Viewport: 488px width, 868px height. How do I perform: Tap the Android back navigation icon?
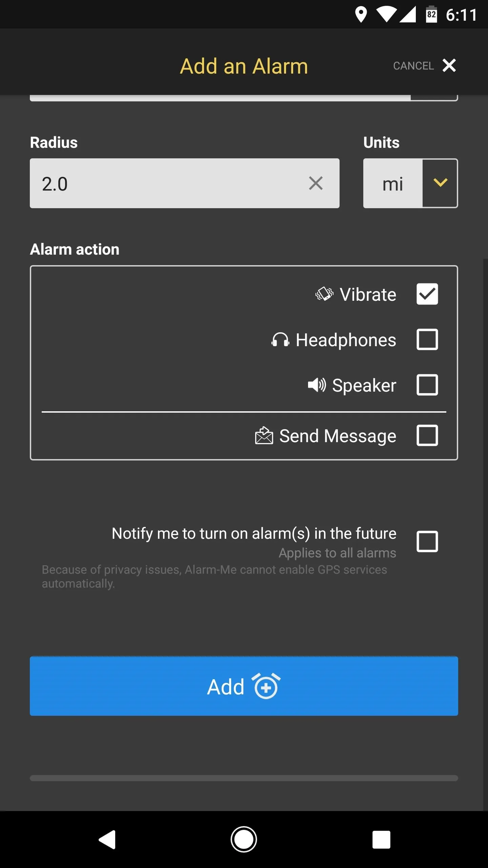click(x=107, y=840)
